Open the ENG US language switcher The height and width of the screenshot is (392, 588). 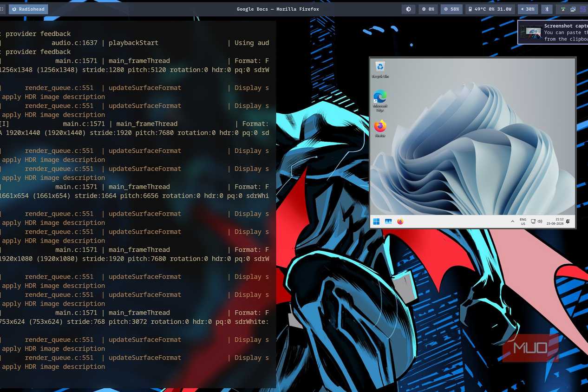523,222
